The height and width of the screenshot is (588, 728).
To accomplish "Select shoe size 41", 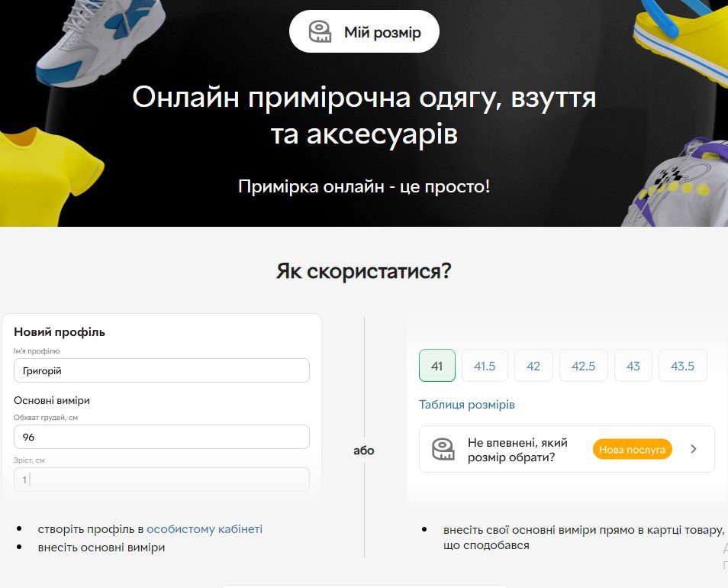I will [x=436, y=366].
